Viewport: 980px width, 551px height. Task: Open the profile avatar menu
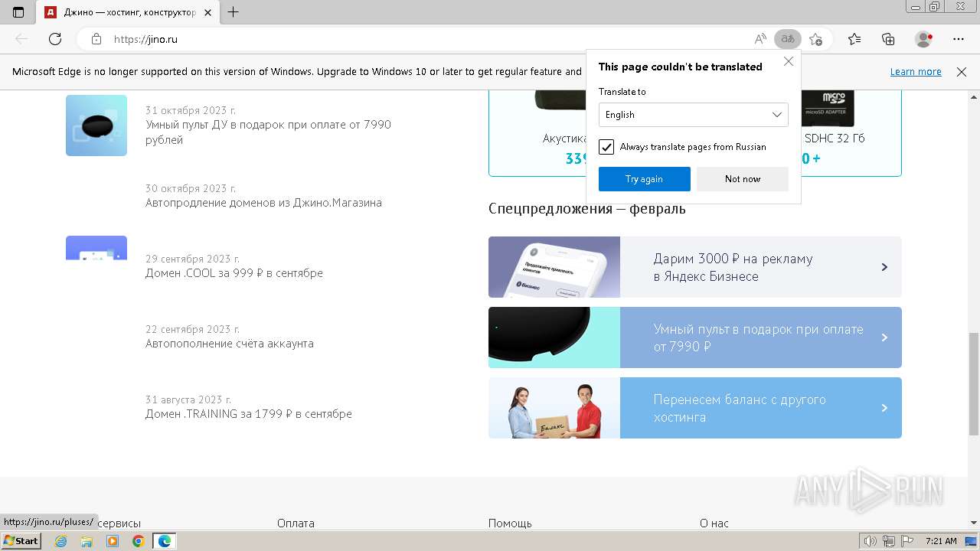(x=924, y=39)
